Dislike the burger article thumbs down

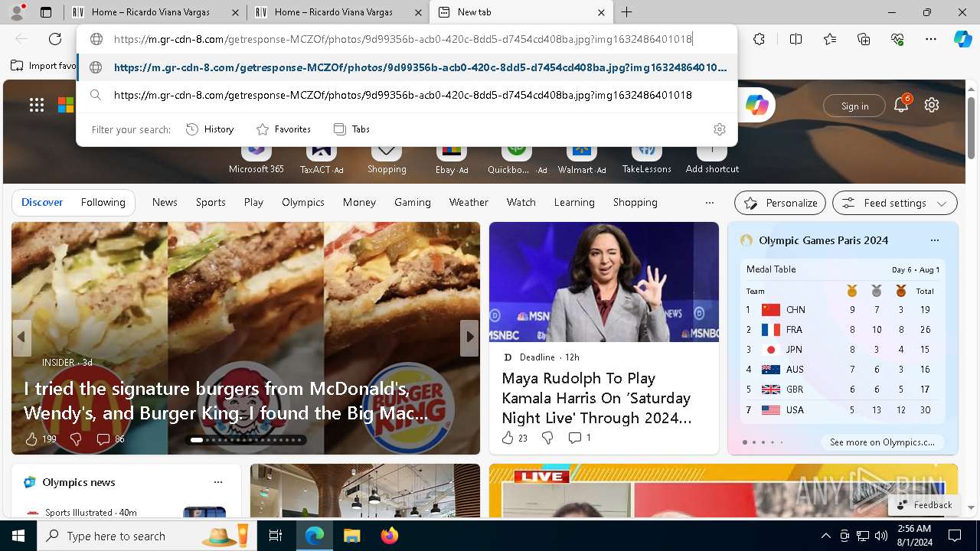(x=76, y=439)
